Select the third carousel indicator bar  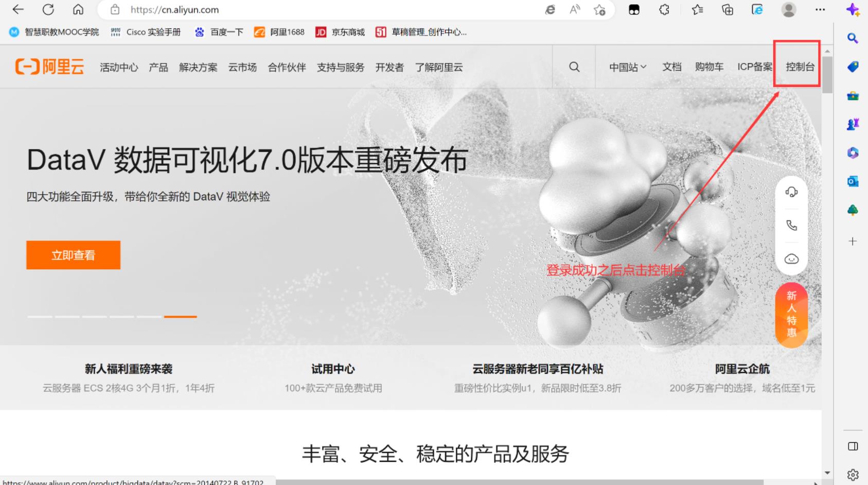[95, 317]
